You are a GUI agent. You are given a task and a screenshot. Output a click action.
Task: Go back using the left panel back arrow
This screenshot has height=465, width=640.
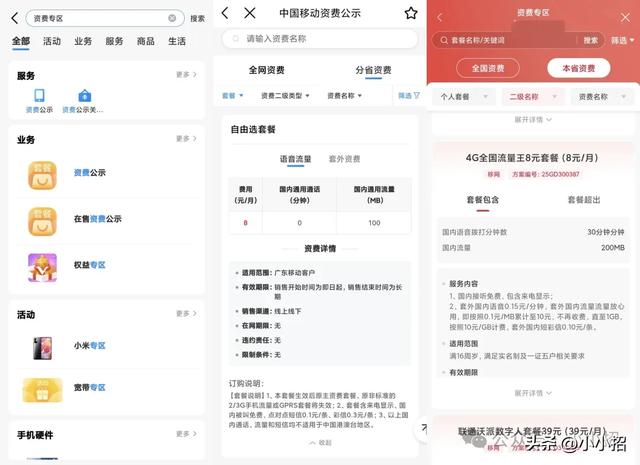(x=15, y=18)
